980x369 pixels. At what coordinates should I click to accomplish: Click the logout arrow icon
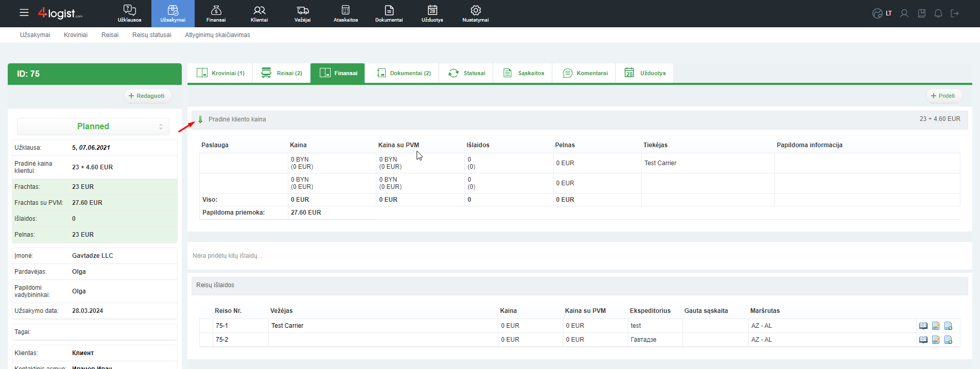(955, 13)
